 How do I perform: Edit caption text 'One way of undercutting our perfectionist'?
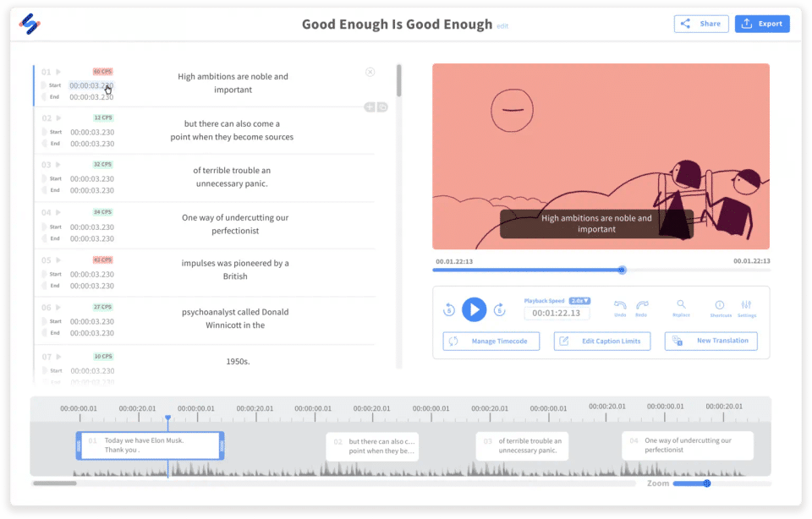click(235, 224)
